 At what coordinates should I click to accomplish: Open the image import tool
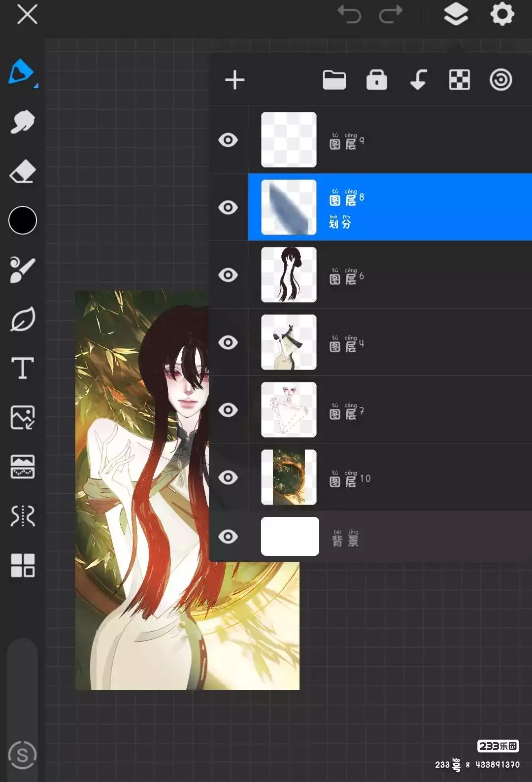23,417
